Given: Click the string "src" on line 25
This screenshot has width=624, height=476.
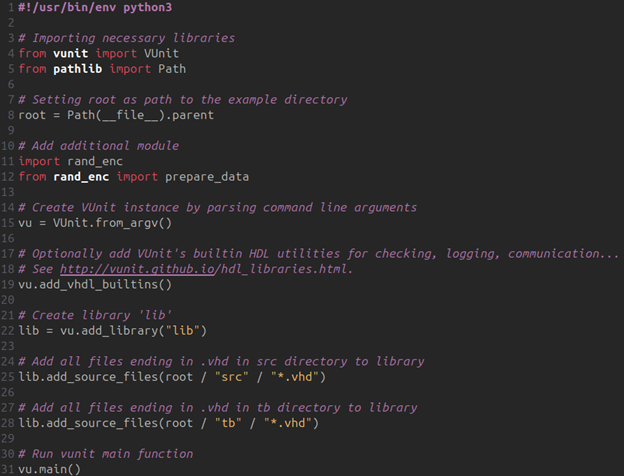Looking at the screenshot, I should pos(232,377).
